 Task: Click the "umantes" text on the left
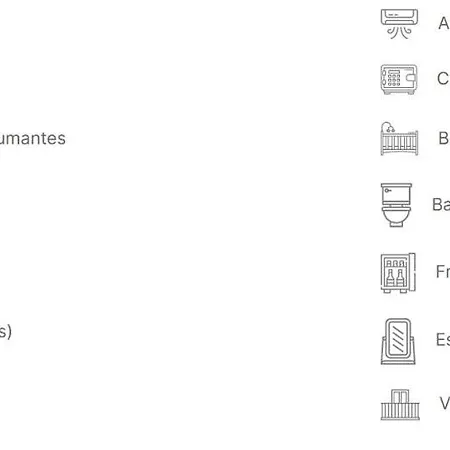(x=32, y=138)
